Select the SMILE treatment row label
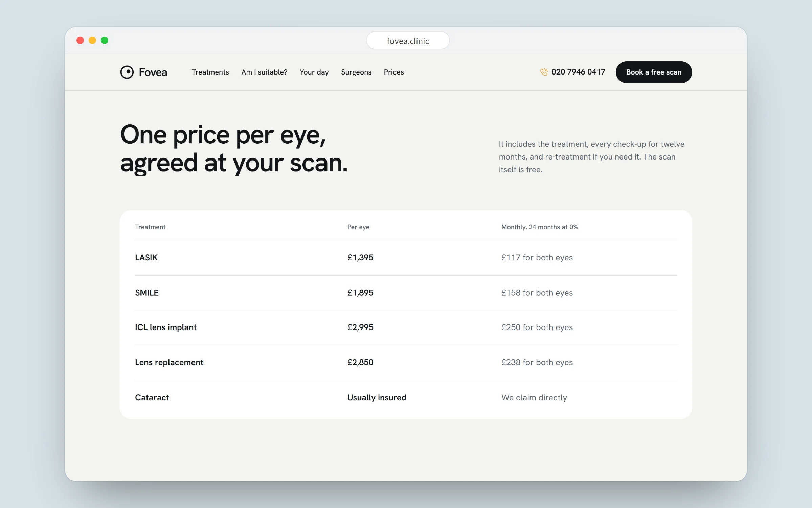This screenshot has width=812, height=508. click(x=147, y=293)
